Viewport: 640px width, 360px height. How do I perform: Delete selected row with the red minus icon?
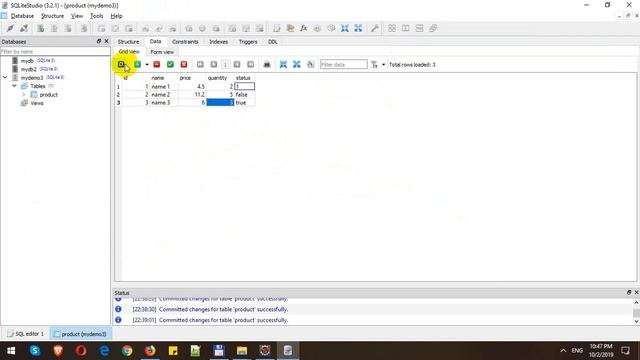click(157, 64)
